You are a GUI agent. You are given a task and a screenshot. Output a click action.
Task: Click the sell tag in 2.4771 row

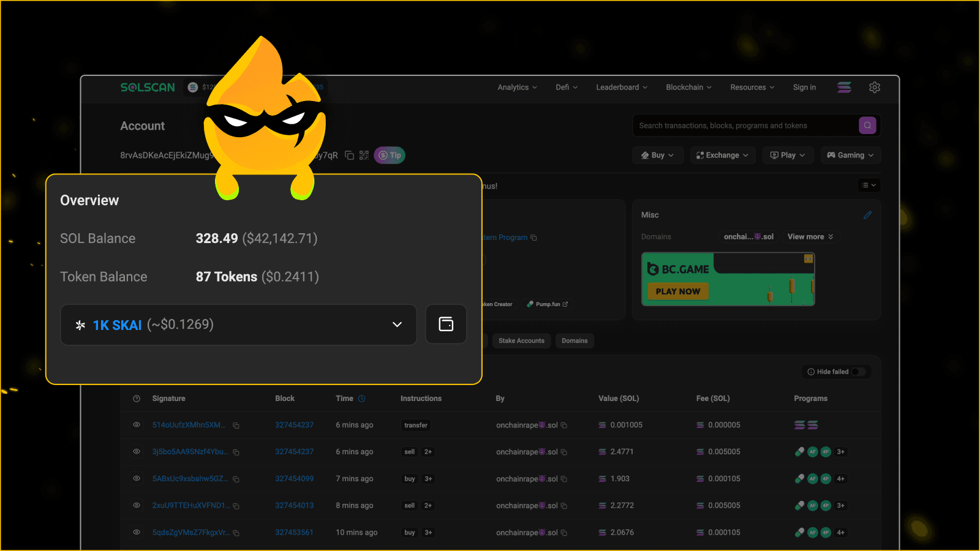[x=410, y=452]
